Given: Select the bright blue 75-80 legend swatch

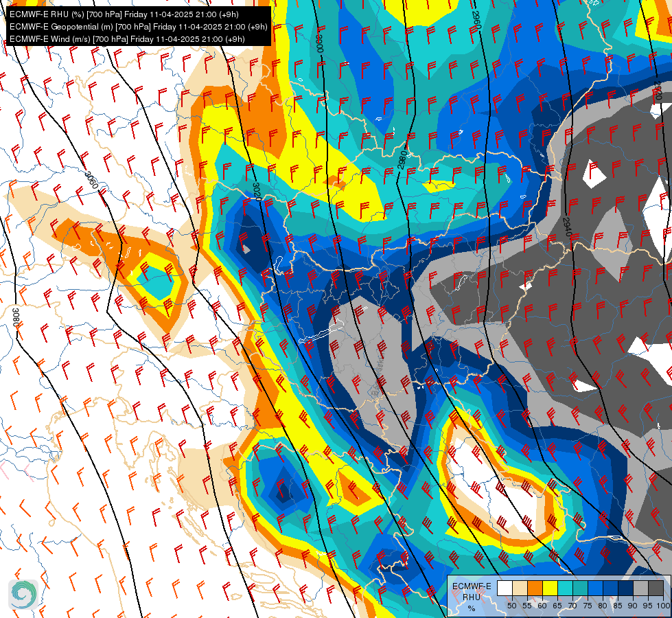Looking at the screenshot, I should pyautogui.click(x=596, y=588).
